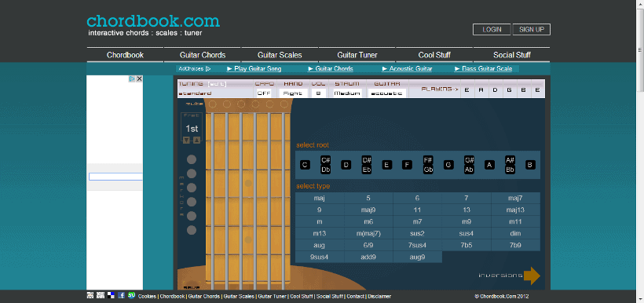Screen dimensions: 644x303
Task: Select root note G#
Action: pos(469,160)
